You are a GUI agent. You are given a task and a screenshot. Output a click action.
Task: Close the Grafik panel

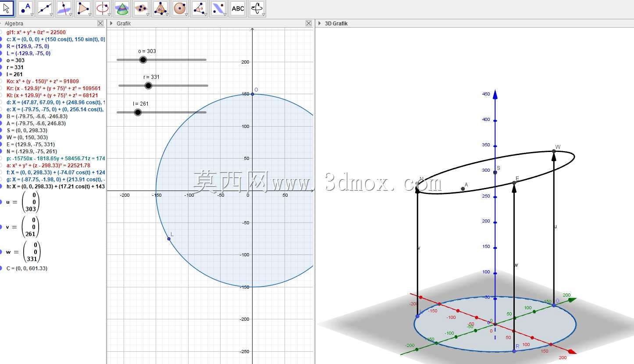(x=309, y=23)
